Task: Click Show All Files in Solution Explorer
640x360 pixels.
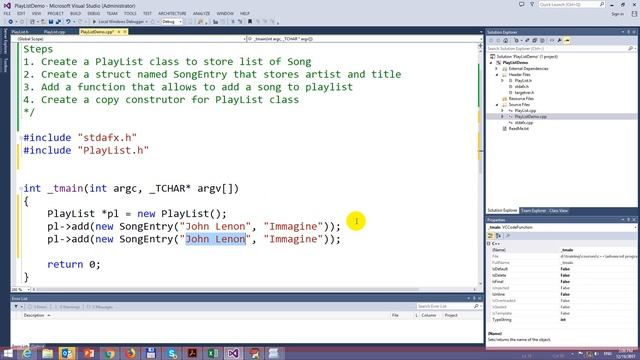Action: pyautogui.click(x=542, y=40)
